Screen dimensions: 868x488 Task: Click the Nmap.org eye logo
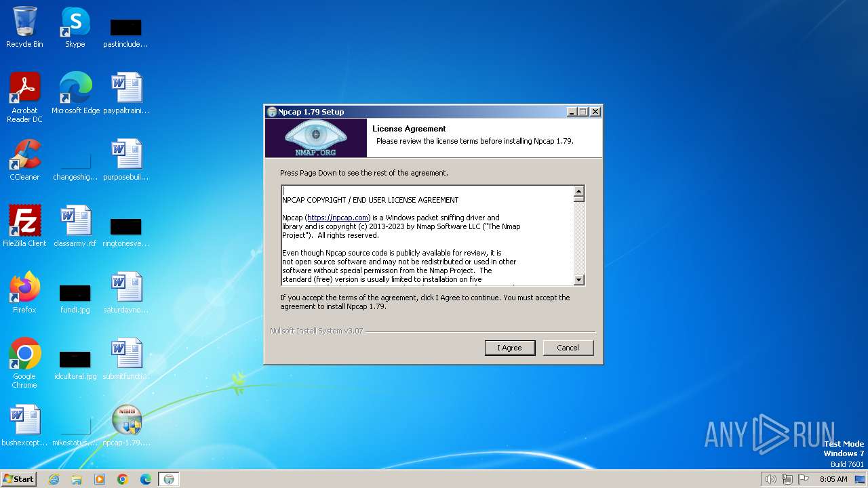tap(316, 138)
